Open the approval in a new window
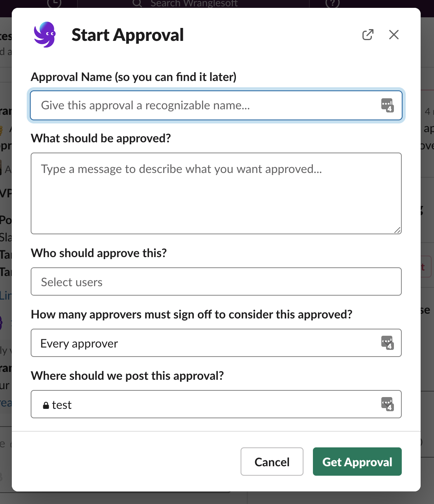434x504 pixels. 367,35
